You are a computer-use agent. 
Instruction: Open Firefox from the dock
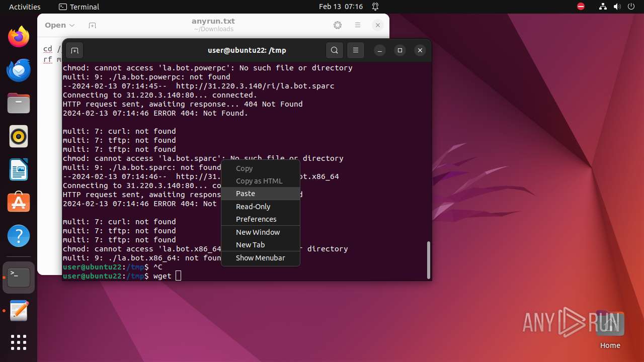[x=19, y=37]
